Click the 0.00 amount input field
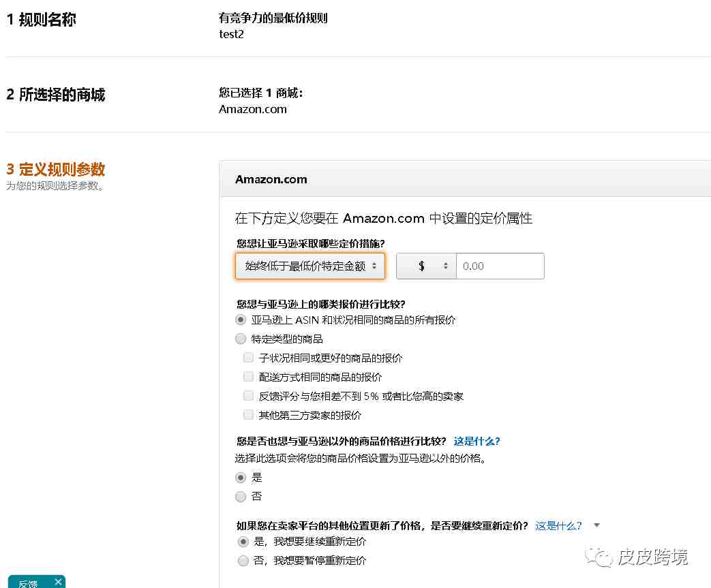 [500, 266]
